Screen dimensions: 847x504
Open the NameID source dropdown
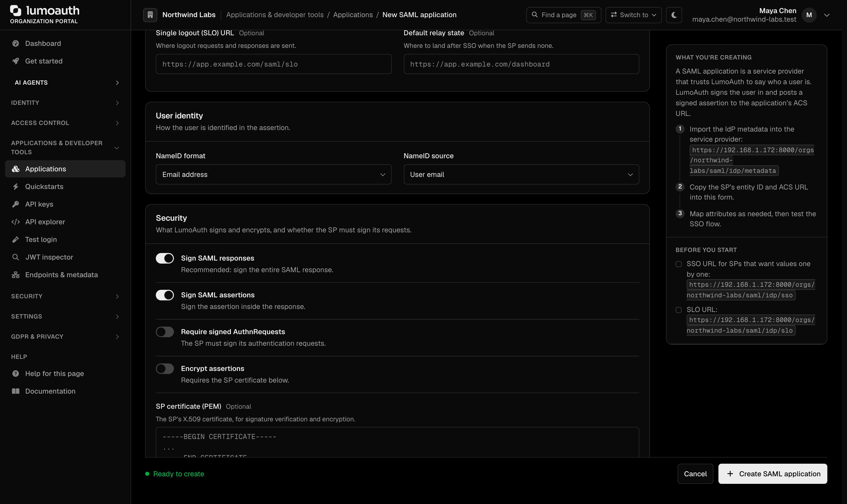click(521, 175)
